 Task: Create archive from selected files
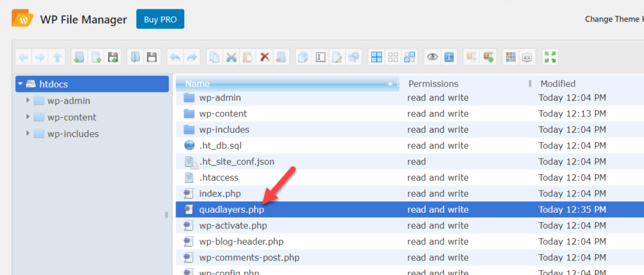tap(488, 57)
